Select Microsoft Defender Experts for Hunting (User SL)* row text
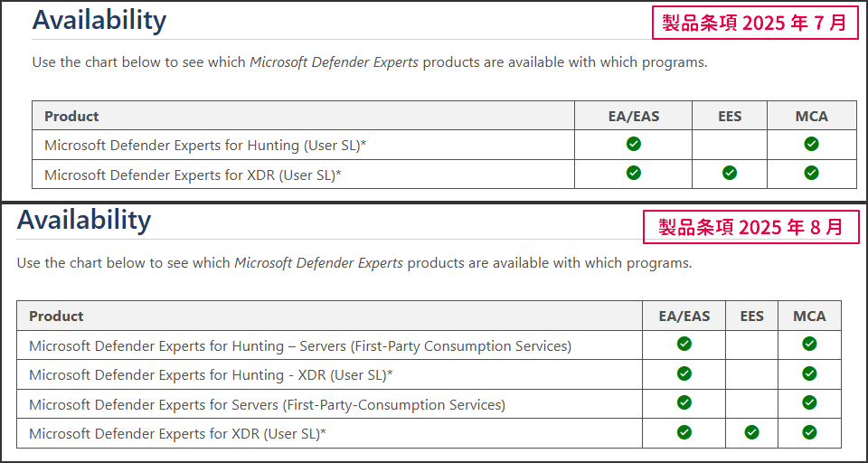Image resolution: width=868 pixels, height=463 pixels. pos(205,146)
